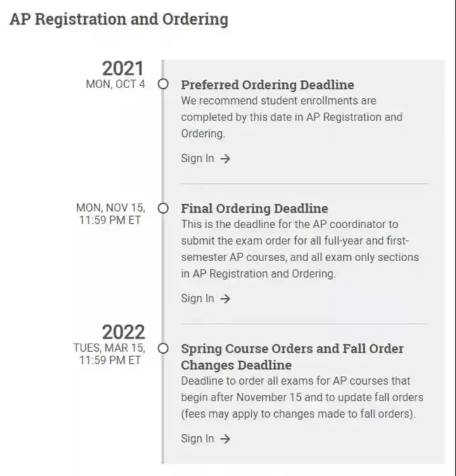Select the MON, NOV 15 timeline circle marker
Screen dimensions: 456x476
pos(163,209)
